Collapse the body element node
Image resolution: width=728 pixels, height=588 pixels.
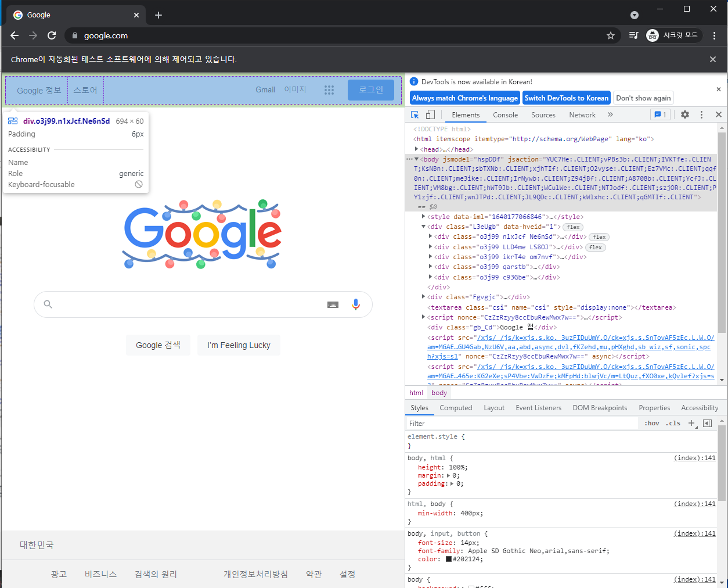click(x=416, y=159)
